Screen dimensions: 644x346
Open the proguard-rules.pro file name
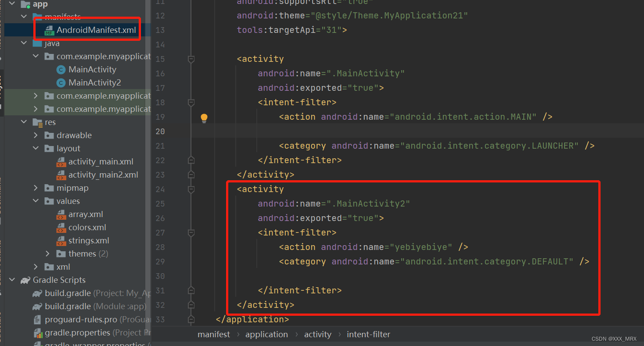81,319
